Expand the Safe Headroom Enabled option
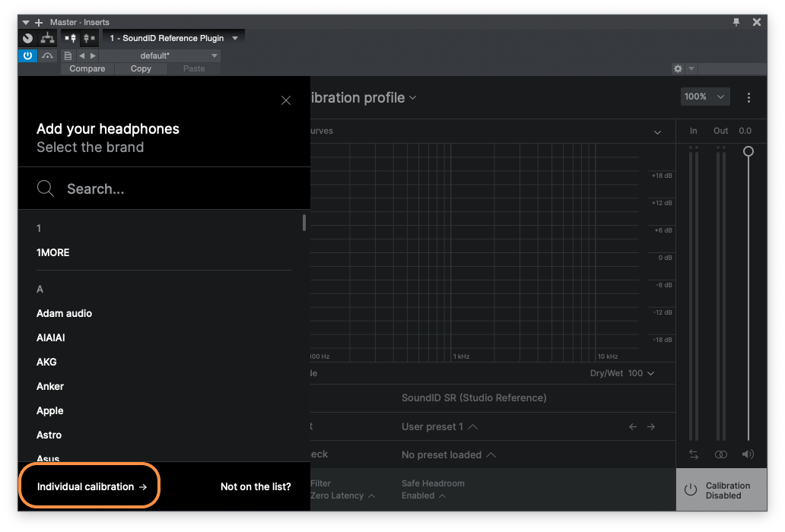This screenshot has height=532, width=785. click(423, 496)
